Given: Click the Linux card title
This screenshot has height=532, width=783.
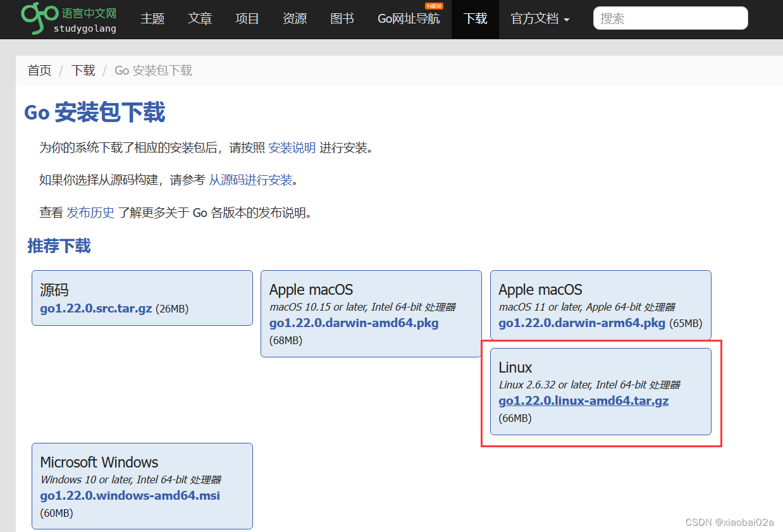Looking at the screenshot, I should pyautogui.click(x=515, y=368).
